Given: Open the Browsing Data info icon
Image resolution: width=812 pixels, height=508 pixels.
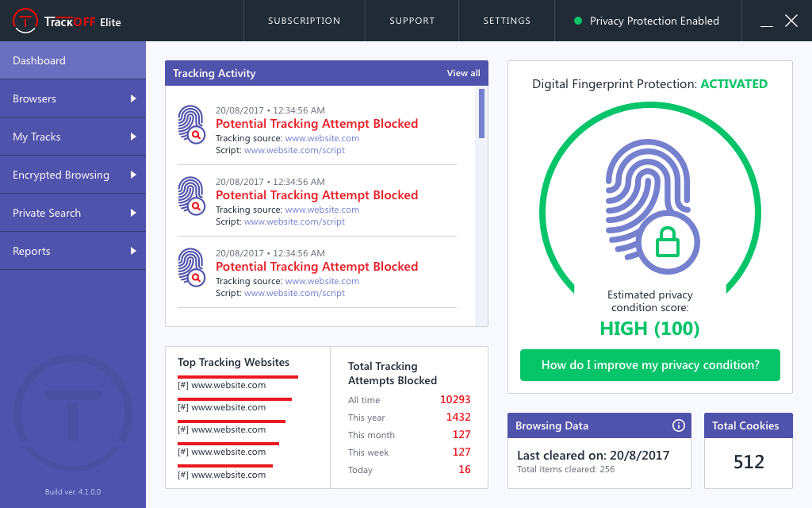Looking at the screenshot, I should coord(678,425).
